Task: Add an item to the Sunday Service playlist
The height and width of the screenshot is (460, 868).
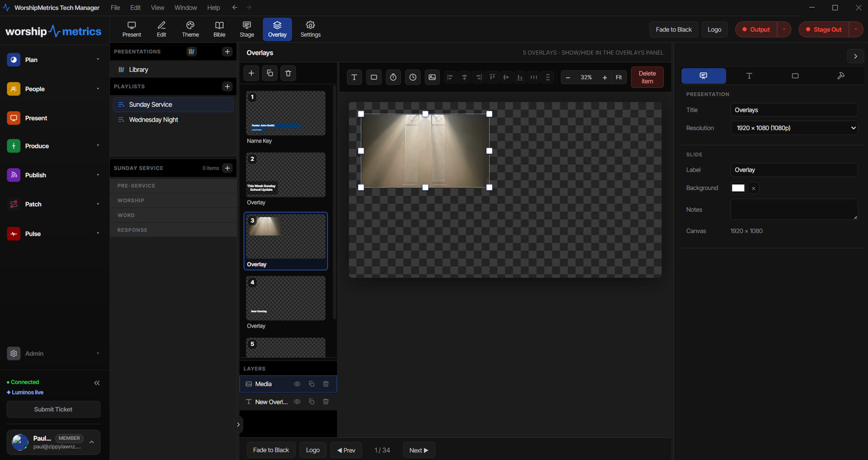Action: (x=227, y=168)
